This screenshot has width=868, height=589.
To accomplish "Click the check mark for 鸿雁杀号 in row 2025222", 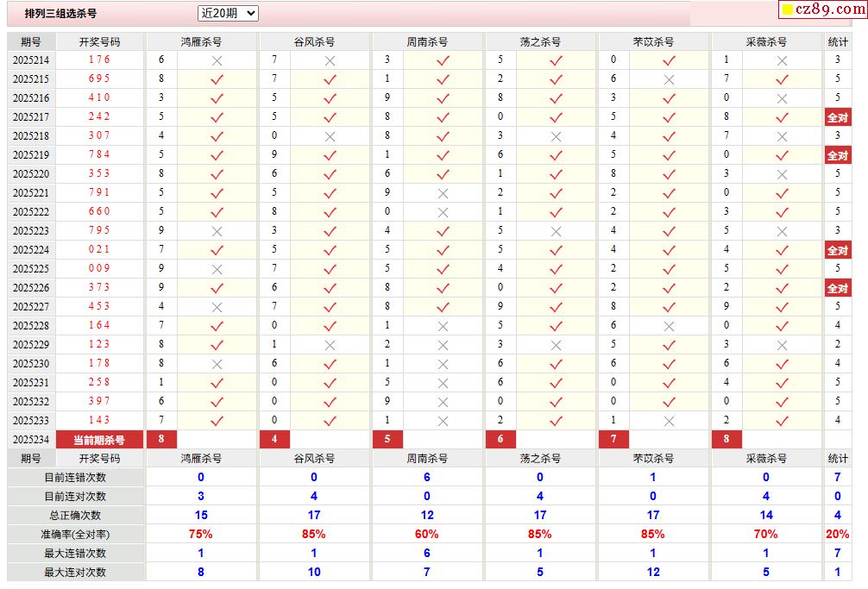I will pyautogui.click(x=217, y=212).
